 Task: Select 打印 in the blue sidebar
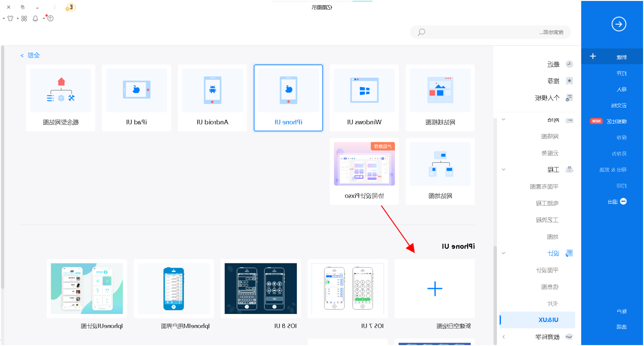coord(621,186)
